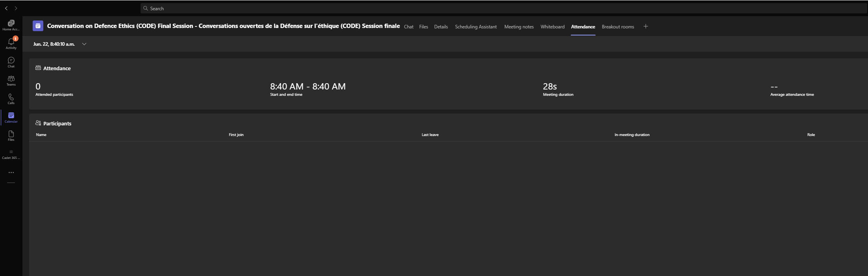Open Calls in the sidebar
Image resolution: width=868 pixels, height=276 pixels.
coord(11,99)
